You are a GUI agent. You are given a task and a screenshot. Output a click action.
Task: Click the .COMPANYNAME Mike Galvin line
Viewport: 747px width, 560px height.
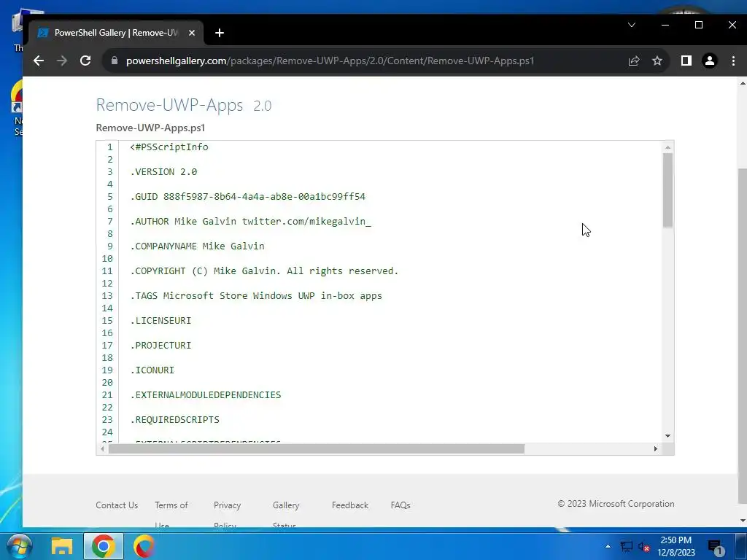click(x=197, y=246)
